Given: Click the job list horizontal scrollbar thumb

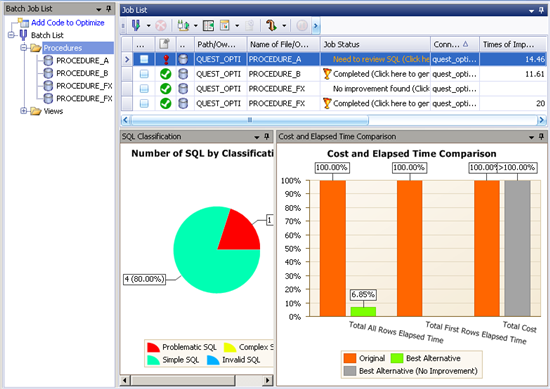Looking at the screenshot, I should click(x=250, y=120).
